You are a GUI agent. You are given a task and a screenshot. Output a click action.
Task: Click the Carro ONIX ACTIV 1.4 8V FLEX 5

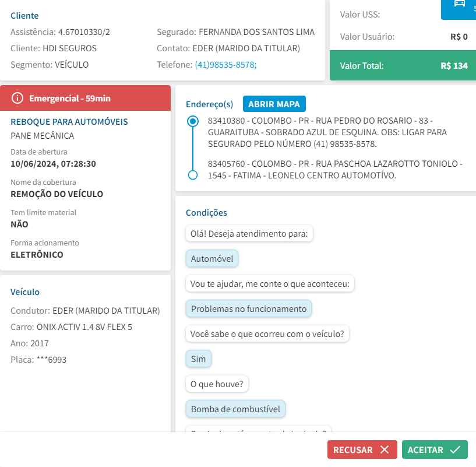pyautogui.click(x=71, y=327)
